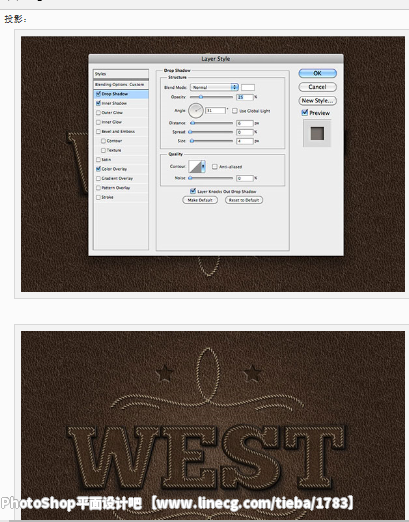
Task: Enable the Stroke checkbox
Action: pyautogui.click(x=98, y=197)
